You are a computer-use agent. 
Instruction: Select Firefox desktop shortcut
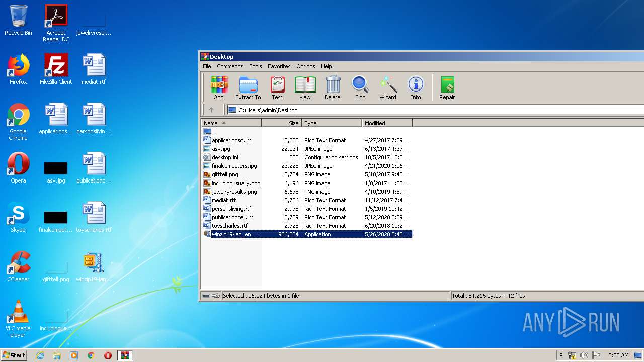point(18,69)
